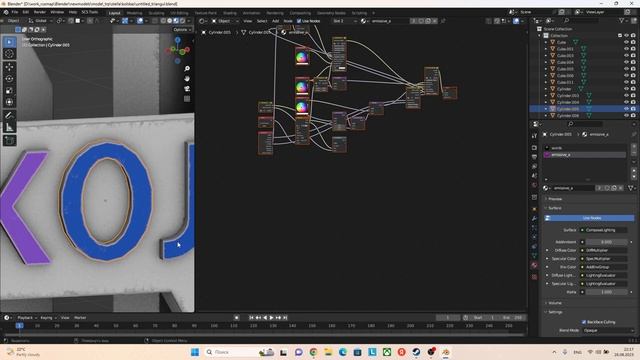Select Cylinder.006 in the outliner

click(x=568, y=116)
